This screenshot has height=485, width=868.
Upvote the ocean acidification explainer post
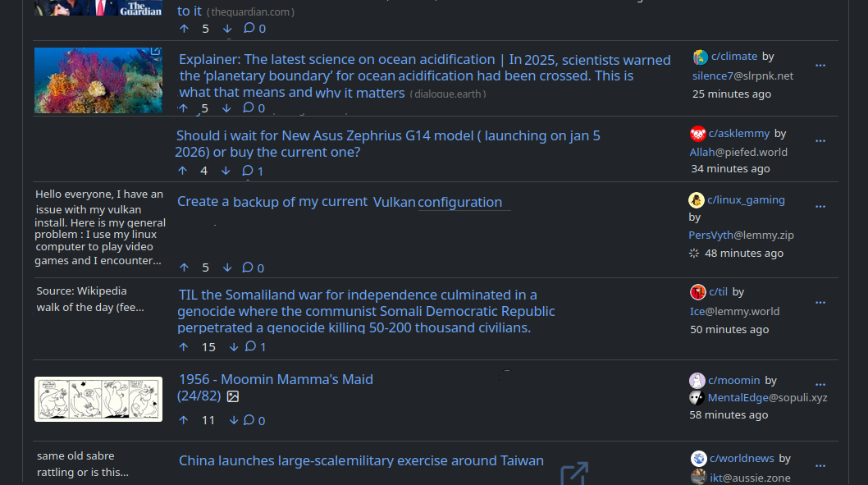(x=183, y=108)
